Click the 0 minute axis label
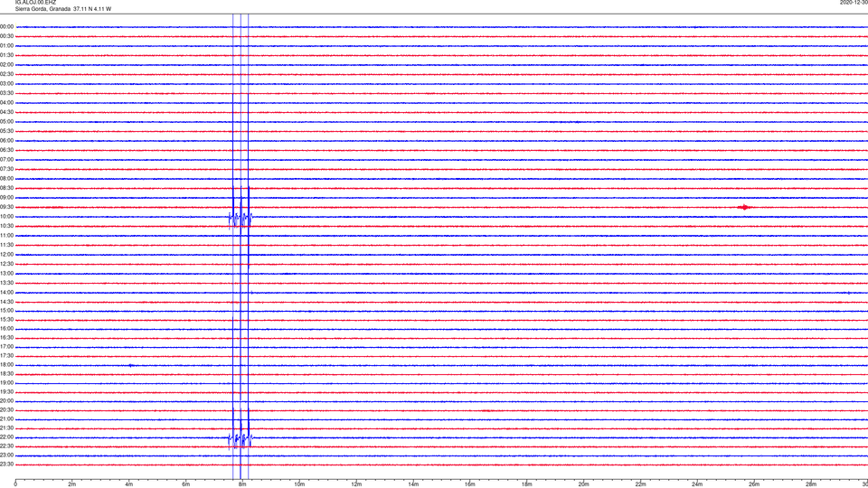The width and height of the screenshot is (868, 488). tap(15, 484)
